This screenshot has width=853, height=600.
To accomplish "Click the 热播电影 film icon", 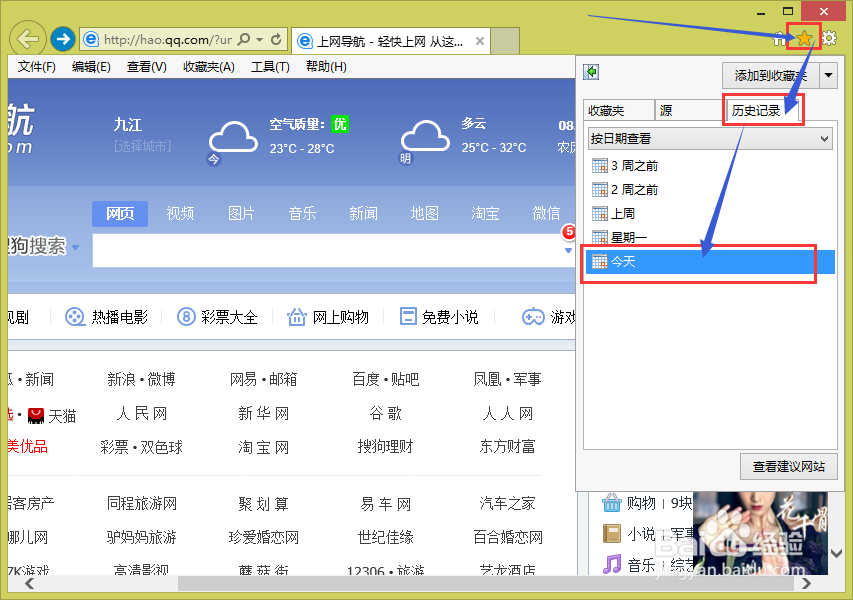I will 75,317.
